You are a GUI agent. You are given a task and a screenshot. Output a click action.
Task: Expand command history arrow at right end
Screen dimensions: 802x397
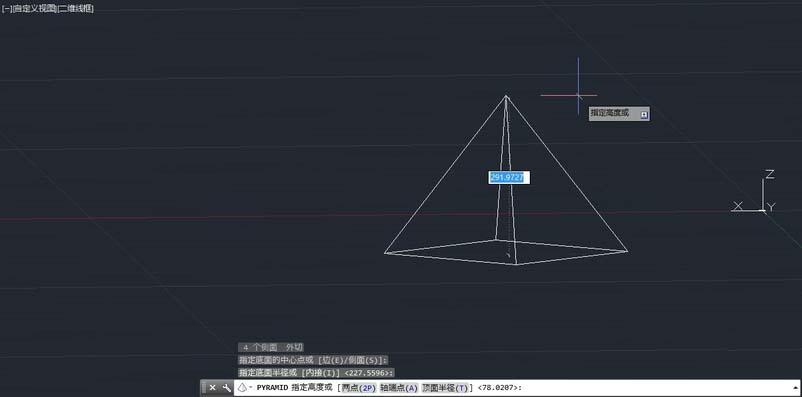(796, 388)
